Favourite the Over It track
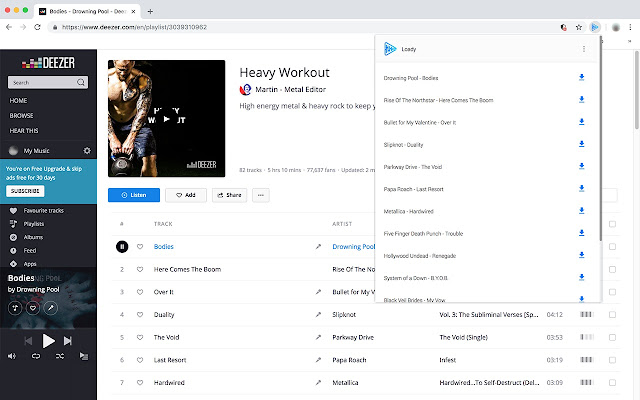The height and width of the screenshot is (400, 640). click(x=140, y=292)
